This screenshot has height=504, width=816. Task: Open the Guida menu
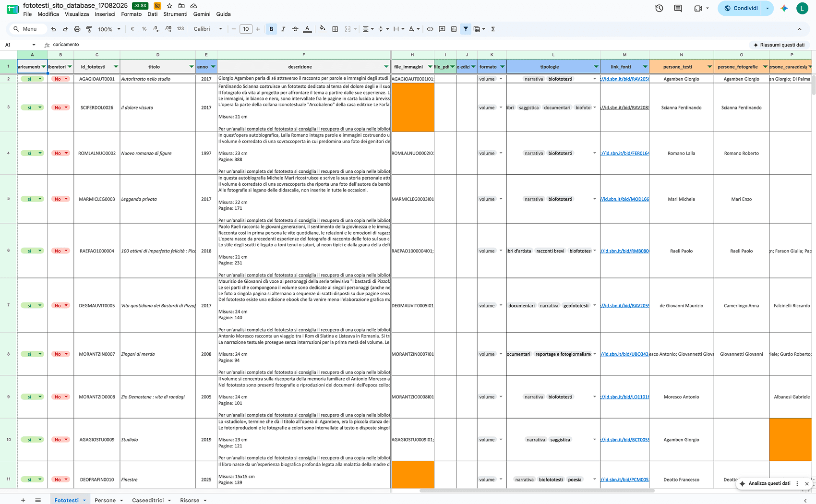tap(223, 14)
